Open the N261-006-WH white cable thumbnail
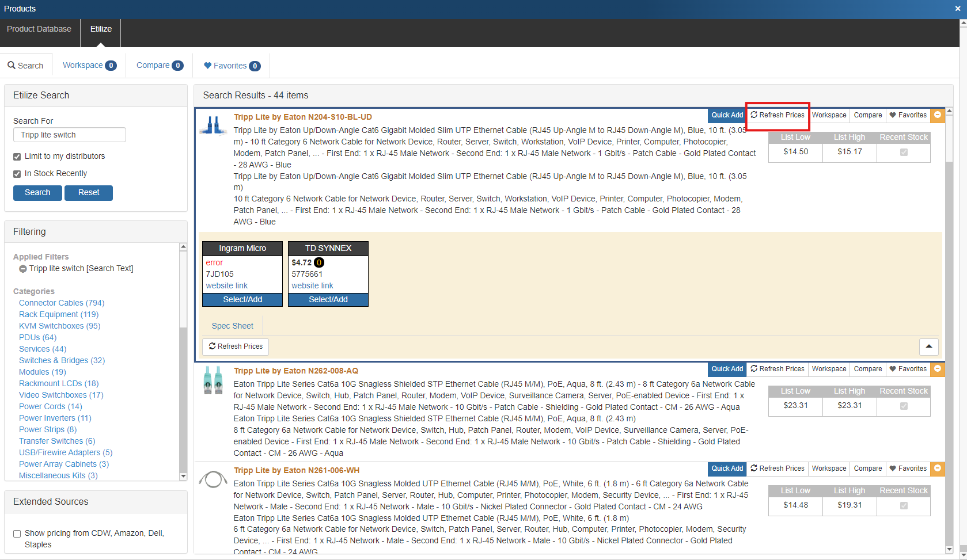The width and height of the screenshot is (967, 560). pyautogui.click(x=213, y=479)
